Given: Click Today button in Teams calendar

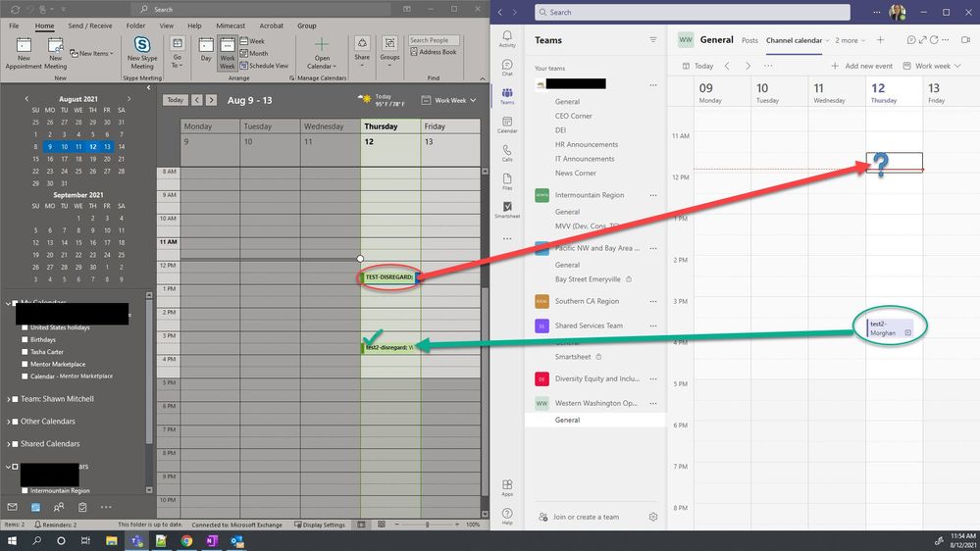Looking at the screenshot, I should tap(697, 66).
